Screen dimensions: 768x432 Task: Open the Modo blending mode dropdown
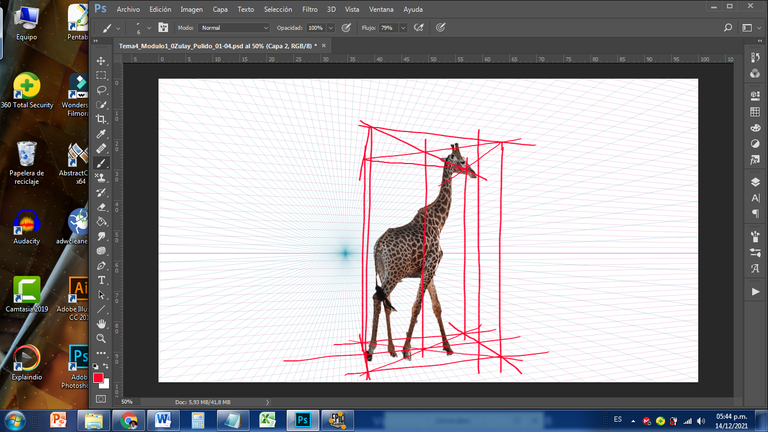point(234,28)
